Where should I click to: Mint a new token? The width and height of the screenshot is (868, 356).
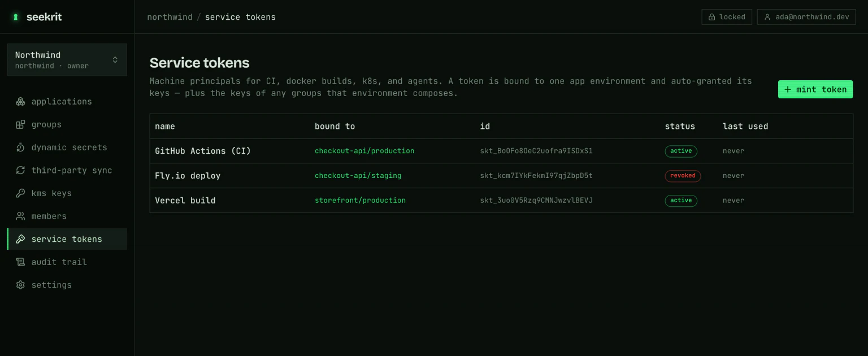815,89
